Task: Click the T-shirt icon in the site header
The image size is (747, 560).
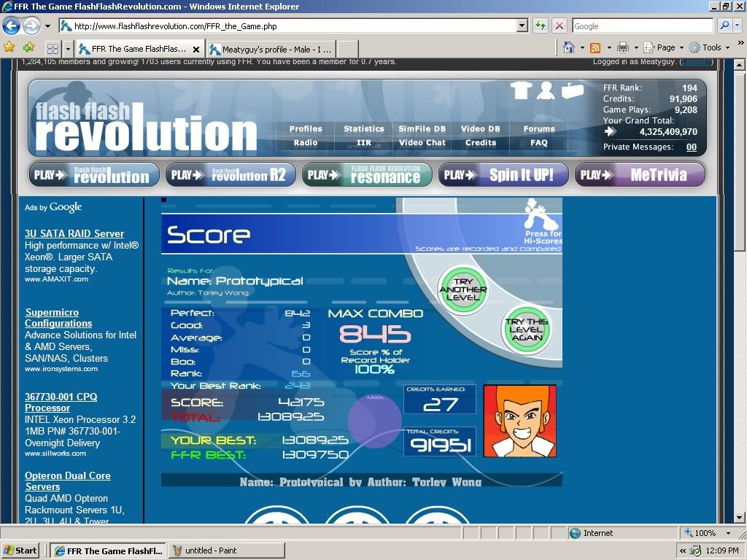Action: [x=519, y=90]
